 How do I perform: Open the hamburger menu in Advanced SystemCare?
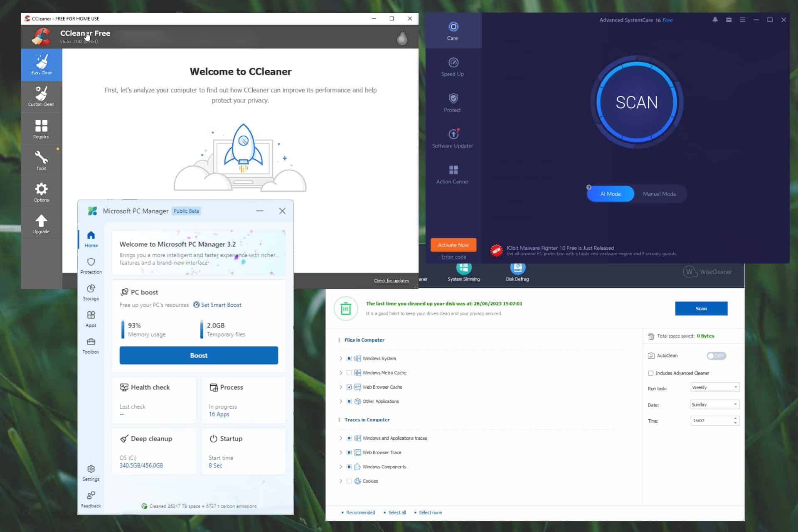click(742, 20)
